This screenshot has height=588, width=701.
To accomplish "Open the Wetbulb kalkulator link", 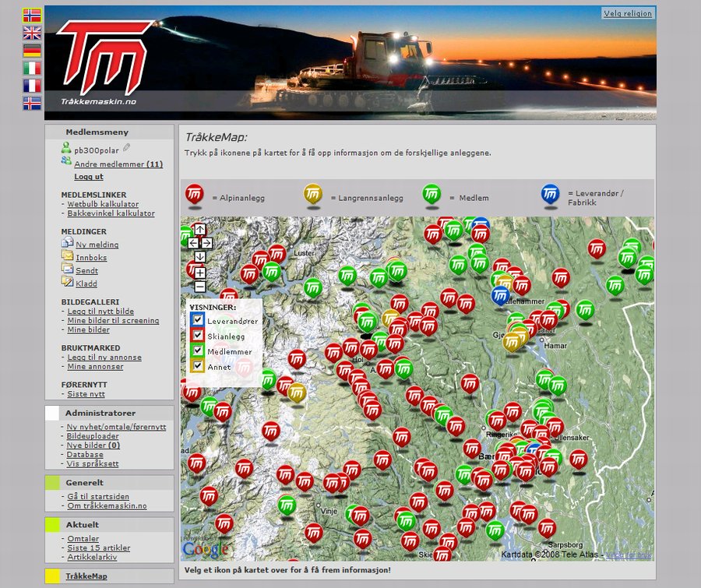I will (103, 204).
